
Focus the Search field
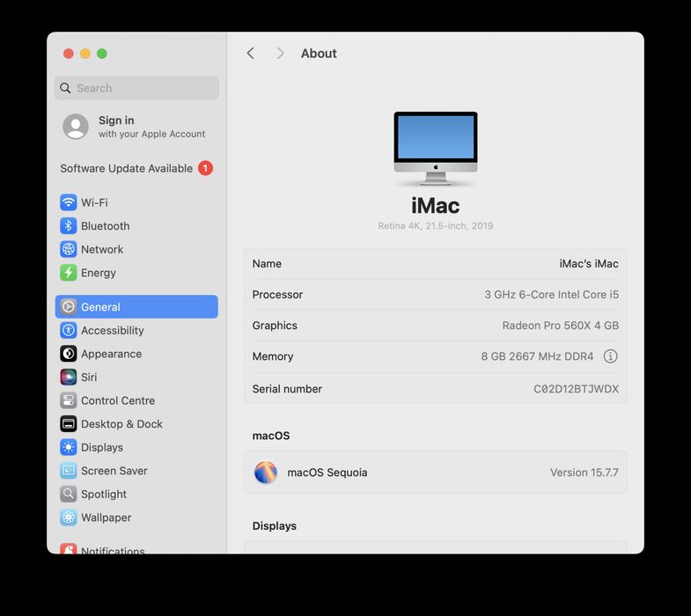[136, 88]
